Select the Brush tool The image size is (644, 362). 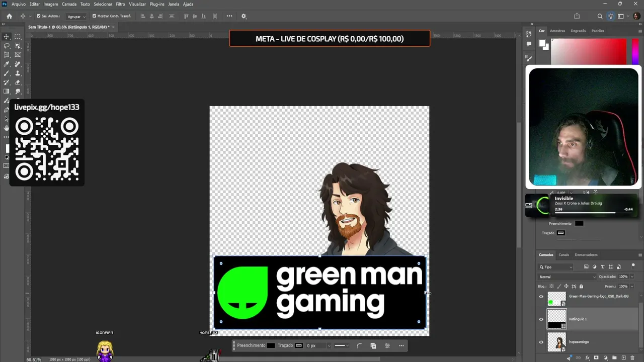coord(7,73)
